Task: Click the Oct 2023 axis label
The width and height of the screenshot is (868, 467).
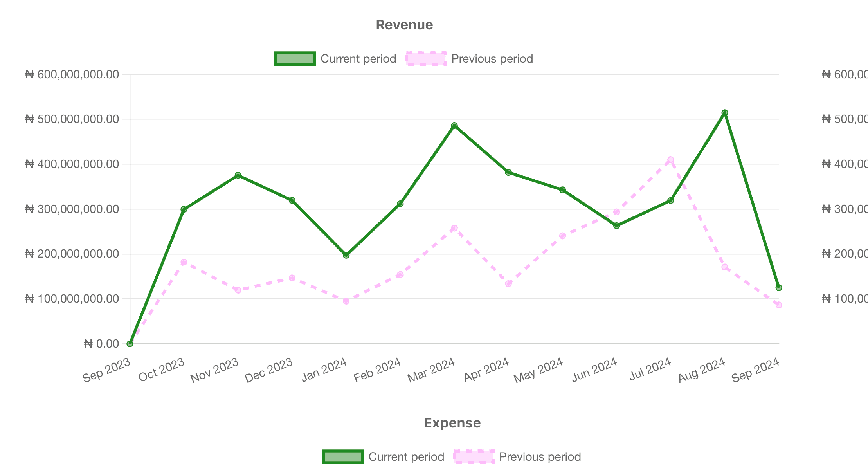Action: click(x=161, y=370)
